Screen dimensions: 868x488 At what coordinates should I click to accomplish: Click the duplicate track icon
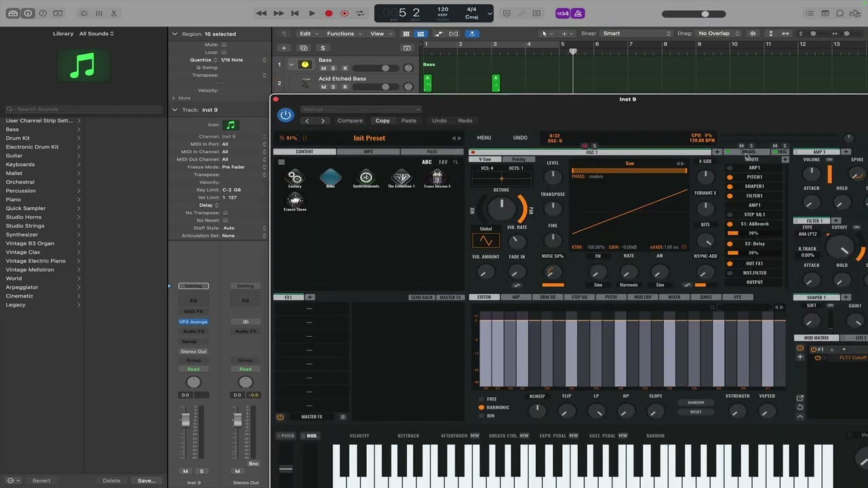click(x=304, y=48)
